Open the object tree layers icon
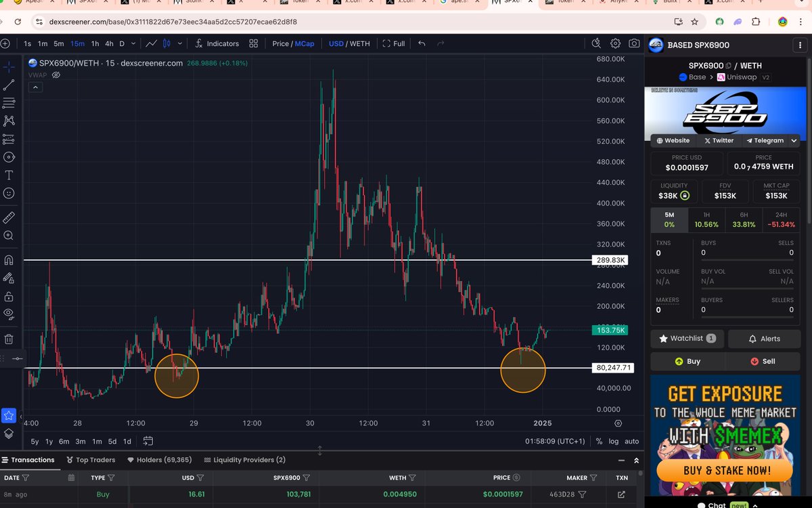The image size is (812, 508). tap(9, 433)
